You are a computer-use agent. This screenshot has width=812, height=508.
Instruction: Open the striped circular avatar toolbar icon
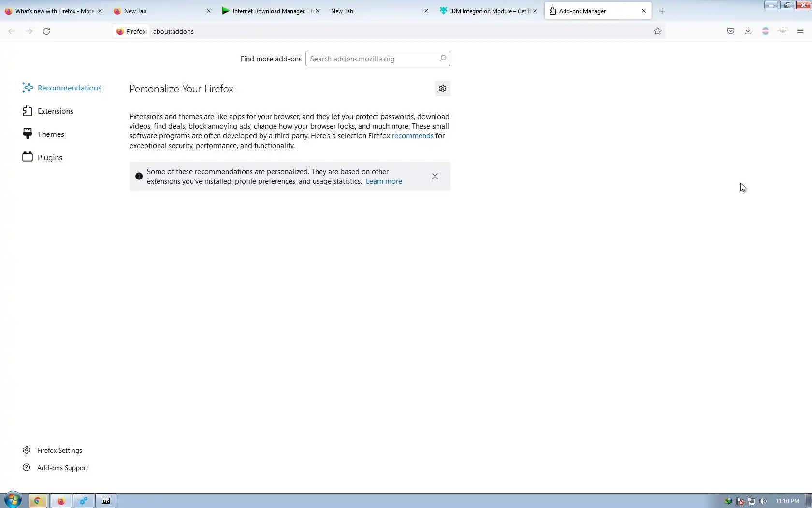pos(766,31)
